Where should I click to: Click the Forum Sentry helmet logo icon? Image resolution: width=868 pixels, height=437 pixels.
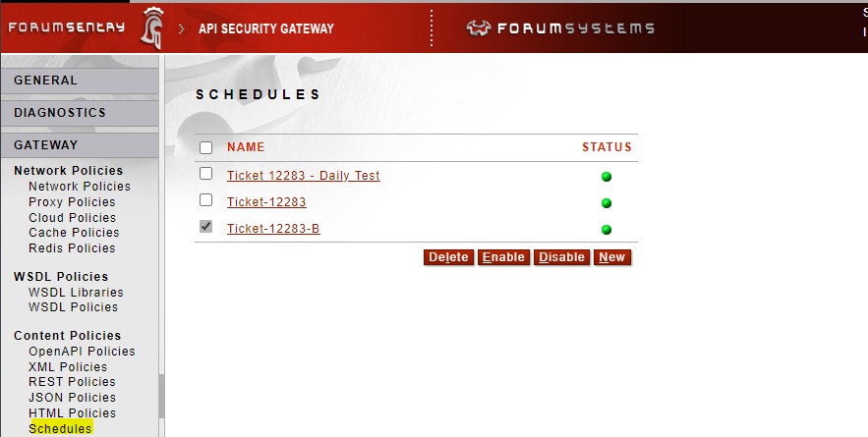coord(155,26)
